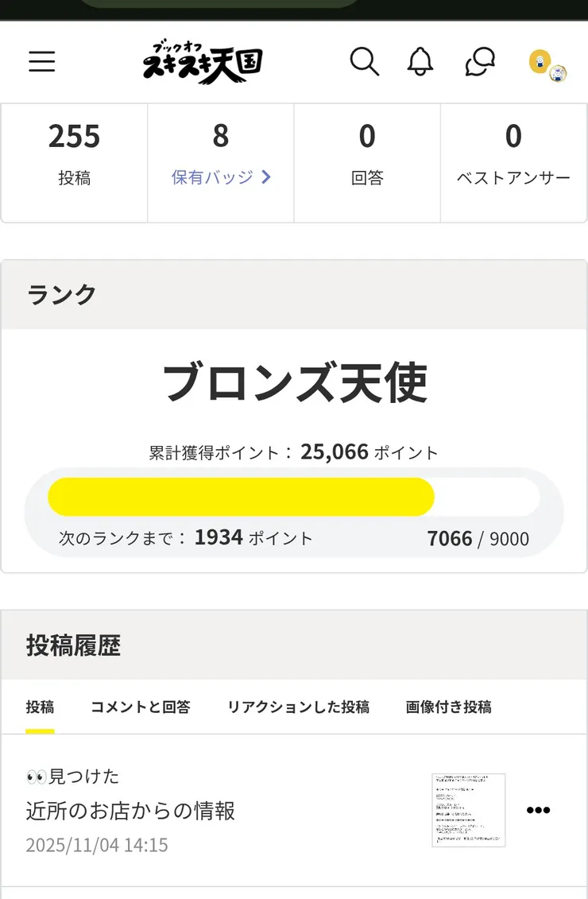Tap the rank progress bar
This screenshot has height=899, width=588.
tap(294, 495)
